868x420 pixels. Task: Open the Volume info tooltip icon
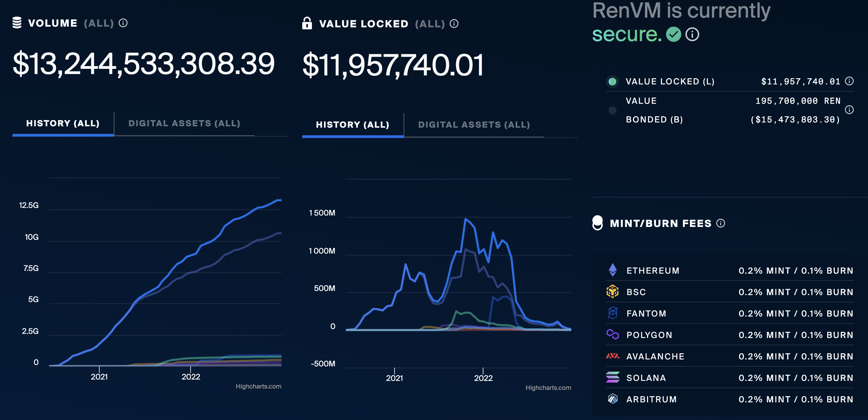pyautogui.click(x=123, y=23)
